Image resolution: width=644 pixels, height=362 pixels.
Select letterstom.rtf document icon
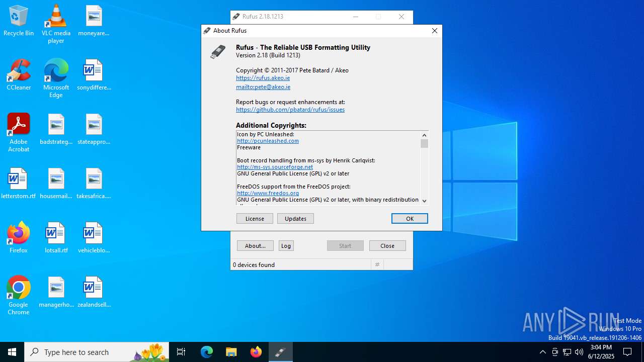[19, 184]
